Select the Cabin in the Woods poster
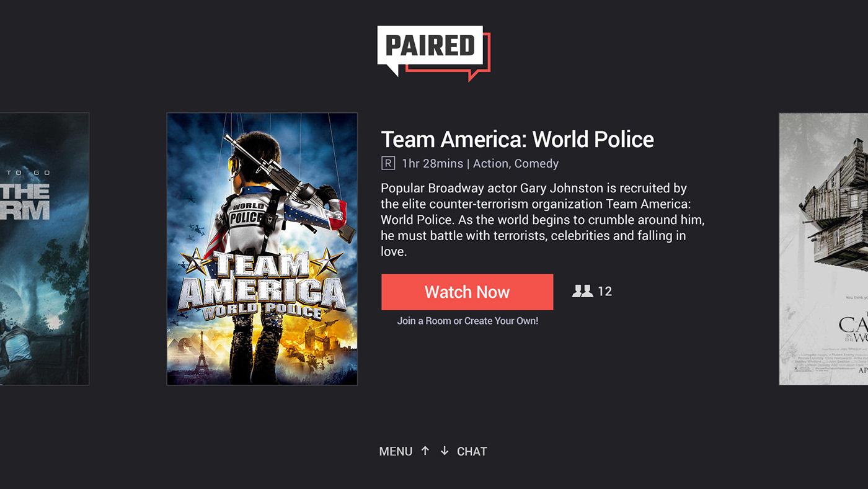The width and height of the screenshot is (868, 489). click(x=823, y=249)
